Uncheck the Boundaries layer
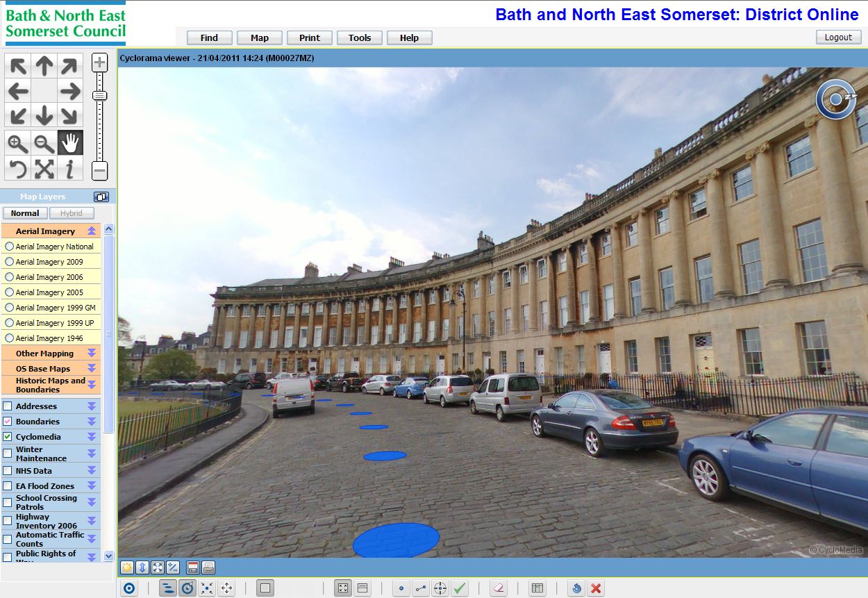This screenshot has height=598, width=868. pos(8,421)
